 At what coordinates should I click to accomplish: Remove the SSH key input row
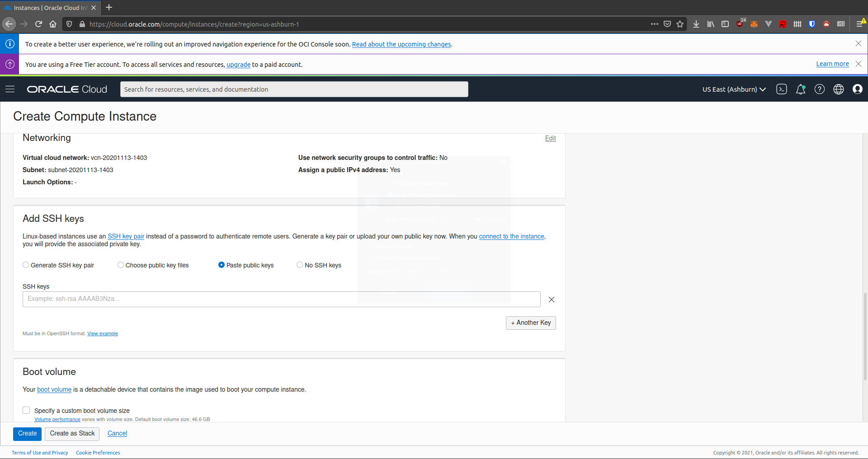coord(552,300)
